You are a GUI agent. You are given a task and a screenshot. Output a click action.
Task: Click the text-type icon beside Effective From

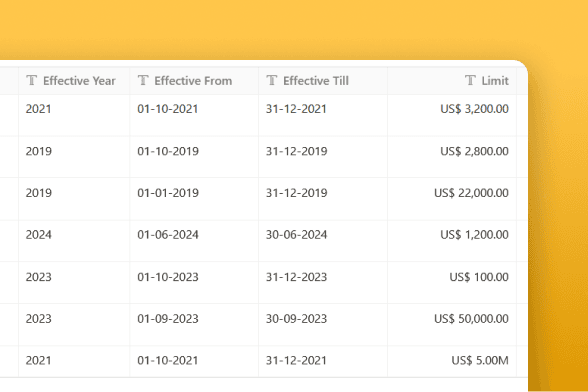pyautogui.click(x=143, y=80)
